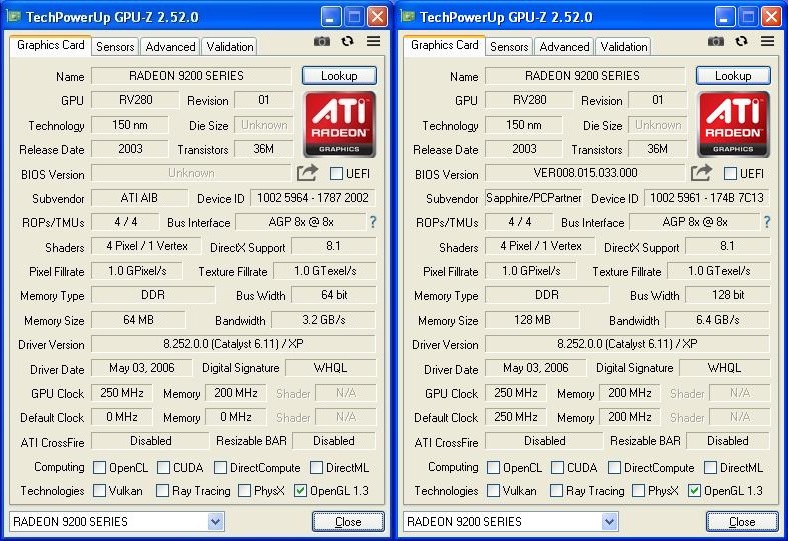788x541 pixels.
Task: Click Bus Interface question mark in left window
Action: click(x=373, y=222)
